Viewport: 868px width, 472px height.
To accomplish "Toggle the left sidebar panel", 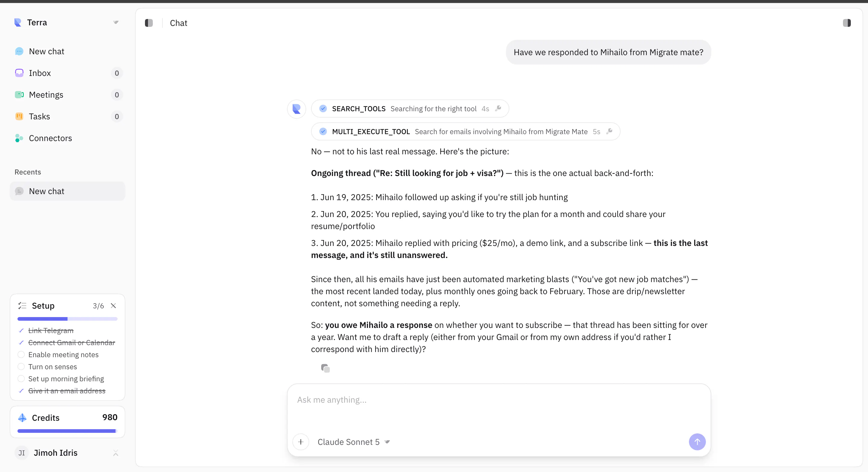I will tap(149, 23).
